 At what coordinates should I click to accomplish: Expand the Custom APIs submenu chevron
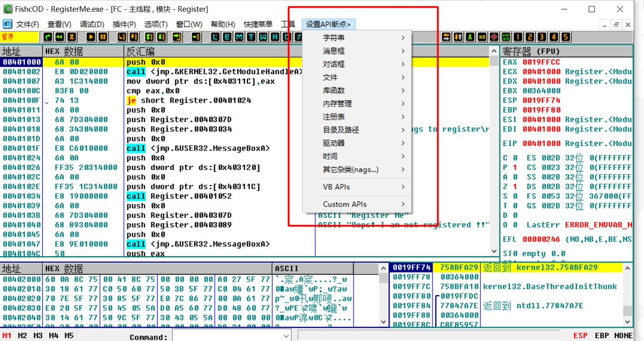403,204
